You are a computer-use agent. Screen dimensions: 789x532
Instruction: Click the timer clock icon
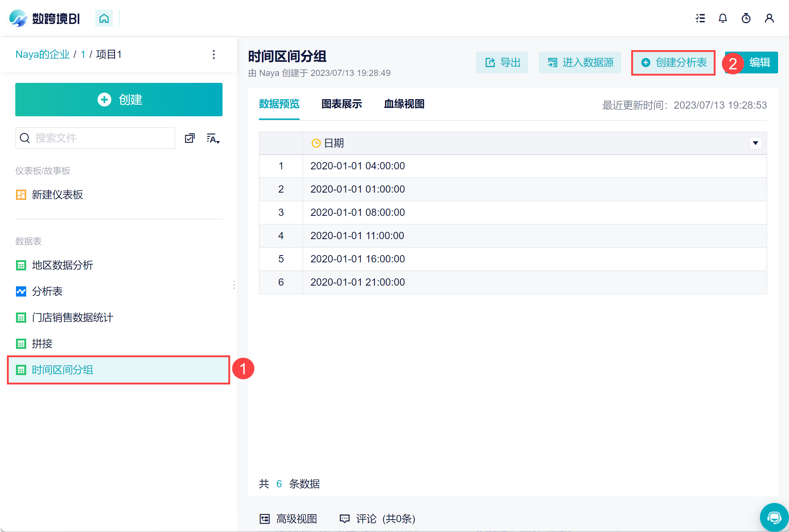[746, 18]
